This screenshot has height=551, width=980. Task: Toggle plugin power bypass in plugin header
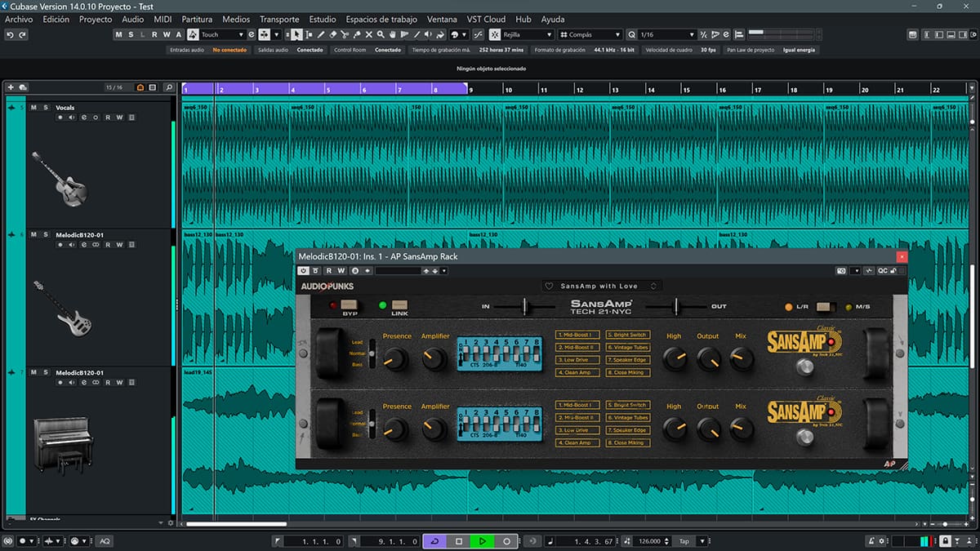[x=303, y=270]
